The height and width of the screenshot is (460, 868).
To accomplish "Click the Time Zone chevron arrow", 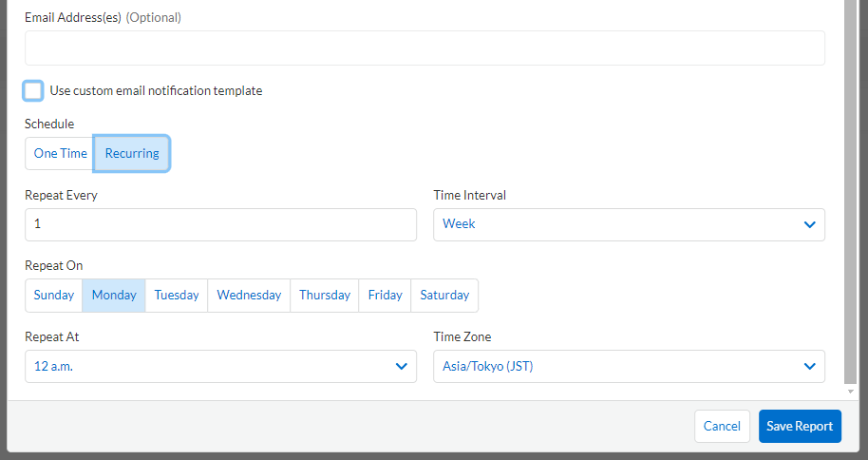I will [x=809, y=366].
